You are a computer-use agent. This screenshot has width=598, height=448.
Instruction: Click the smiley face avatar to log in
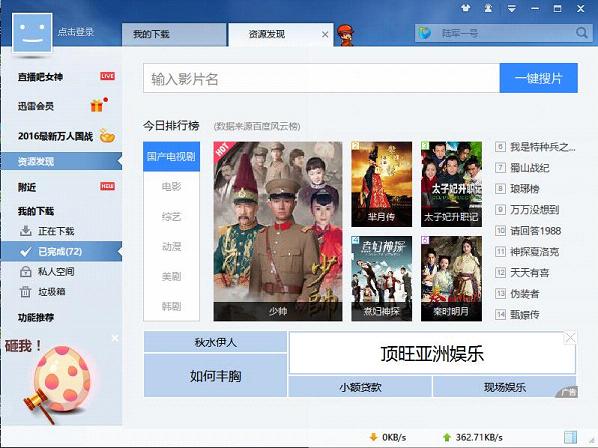point(32,33)
